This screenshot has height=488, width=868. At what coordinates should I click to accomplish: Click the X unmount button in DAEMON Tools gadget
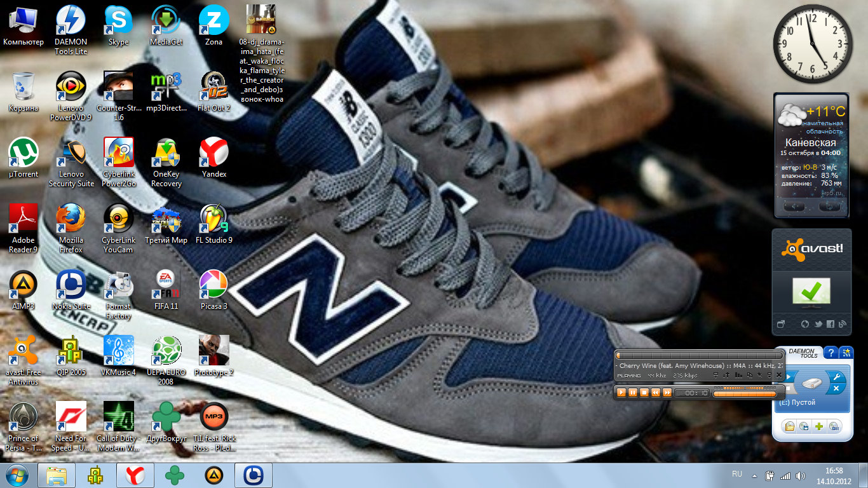[x=836, y=388]
